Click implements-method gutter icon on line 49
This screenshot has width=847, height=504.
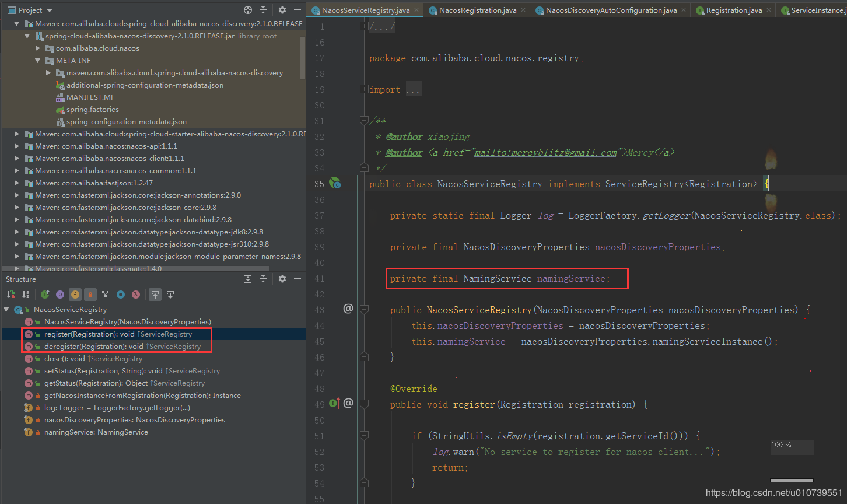tap(334, 404)
